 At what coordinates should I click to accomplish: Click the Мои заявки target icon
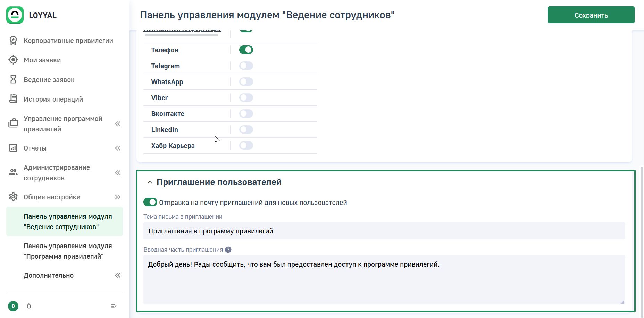click(x=13, y=60)
